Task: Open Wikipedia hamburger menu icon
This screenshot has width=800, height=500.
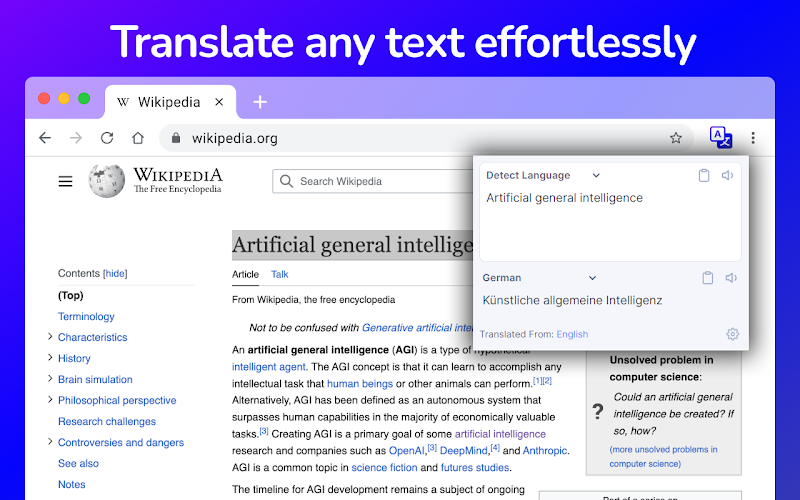Action: pyautogui.click(x=65, y=182)
